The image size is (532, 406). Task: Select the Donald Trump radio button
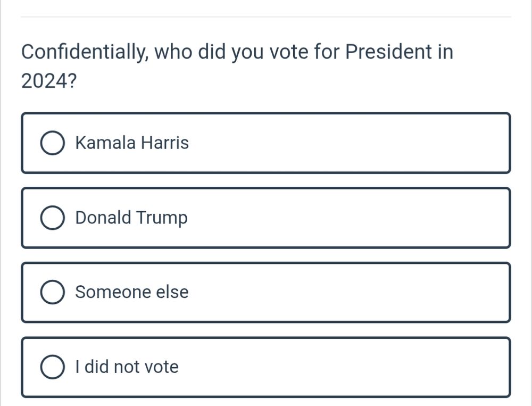coord(52,218)
